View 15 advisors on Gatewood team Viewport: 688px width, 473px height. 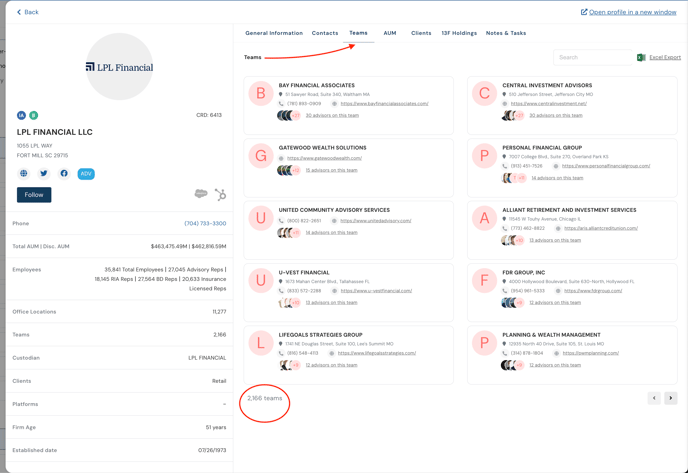coord(332,170)
